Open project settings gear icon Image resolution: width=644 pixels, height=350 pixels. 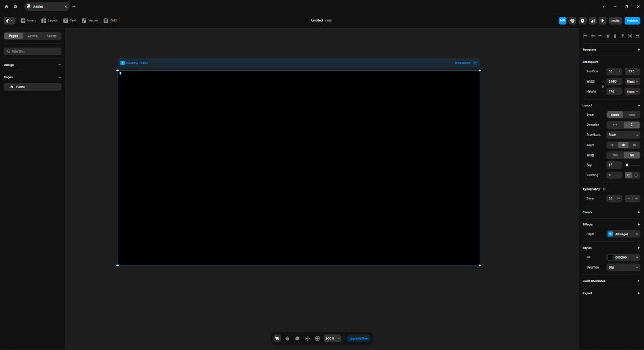coord(582,20)
